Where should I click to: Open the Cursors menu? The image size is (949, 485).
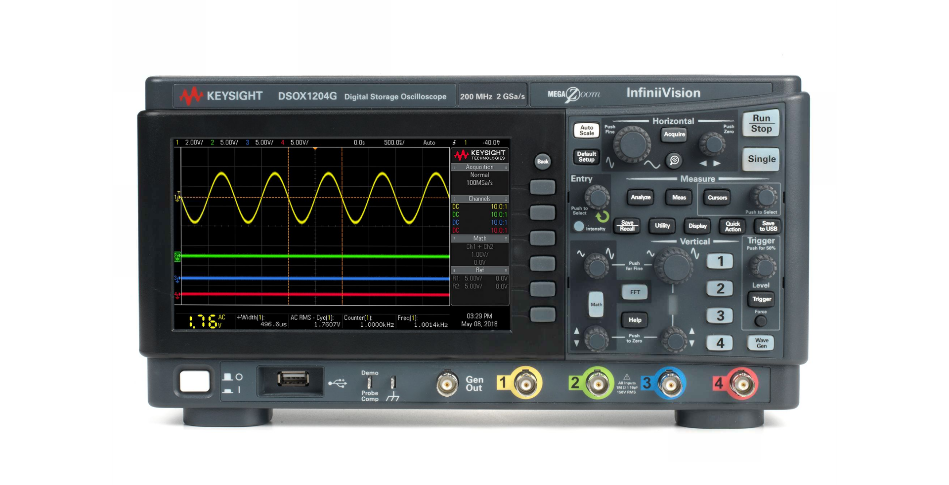click(716, 197)
